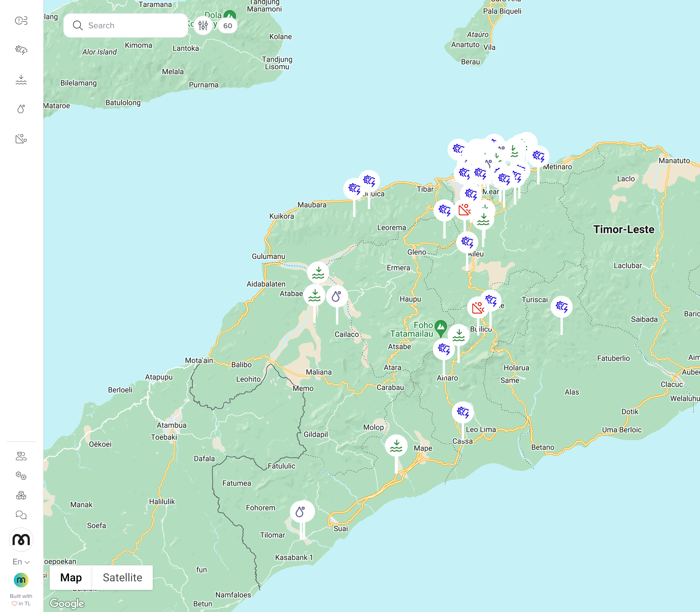
Task: Click the 60 results count badge
Action: click(228, 25)
